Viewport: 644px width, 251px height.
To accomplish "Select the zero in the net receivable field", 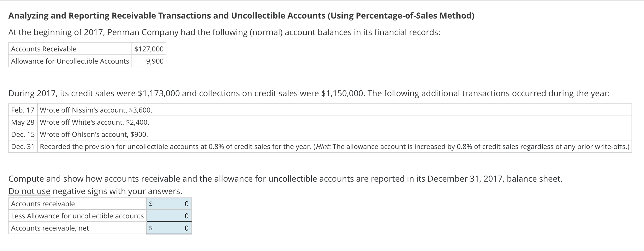I will coord(187,228).
